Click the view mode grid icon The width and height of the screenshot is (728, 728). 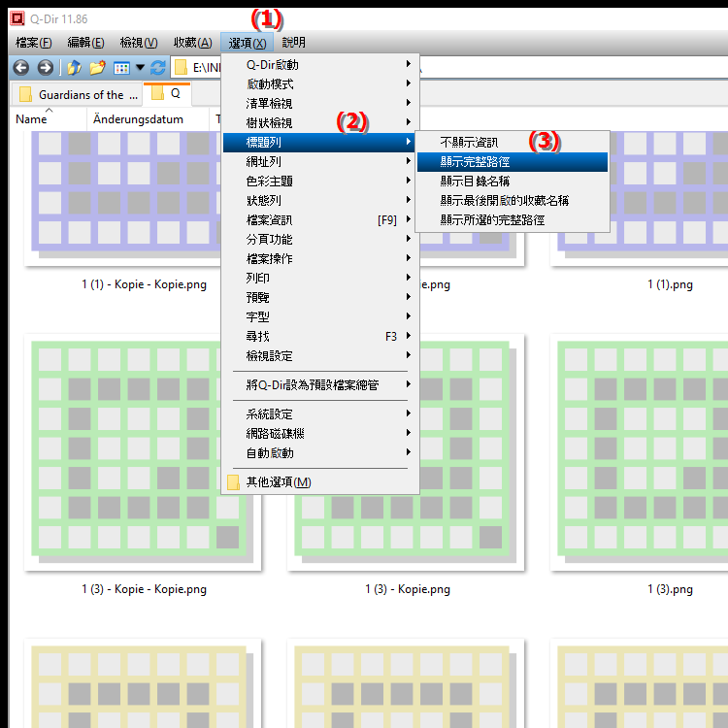[121, 68]
